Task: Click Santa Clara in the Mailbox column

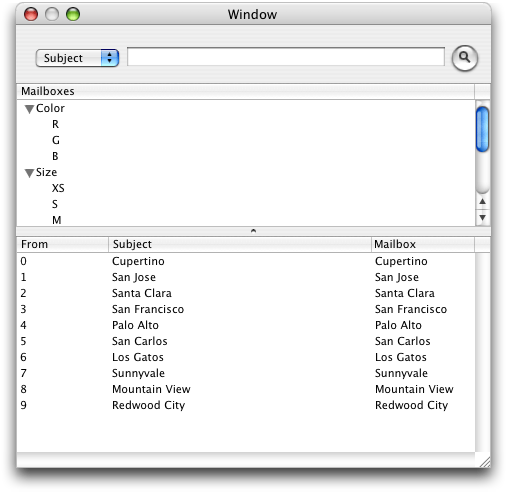Action: click(x=405, y=293)
